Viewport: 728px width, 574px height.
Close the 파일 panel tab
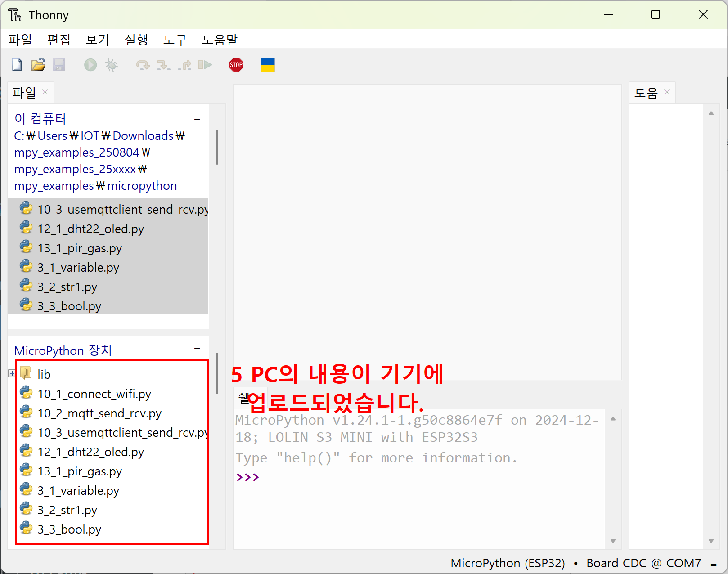click(x=45, y=92)
